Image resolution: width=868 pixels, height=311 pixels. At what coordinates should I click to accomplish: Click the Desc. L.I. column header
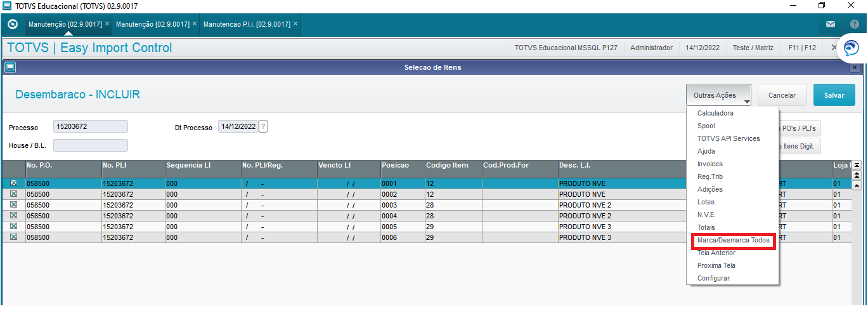click(621, 169)
